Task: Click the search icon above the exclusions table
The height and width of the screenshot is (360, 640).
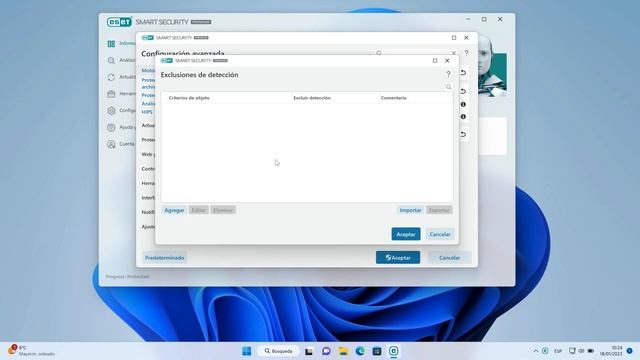Action: (x=449, y=87)
